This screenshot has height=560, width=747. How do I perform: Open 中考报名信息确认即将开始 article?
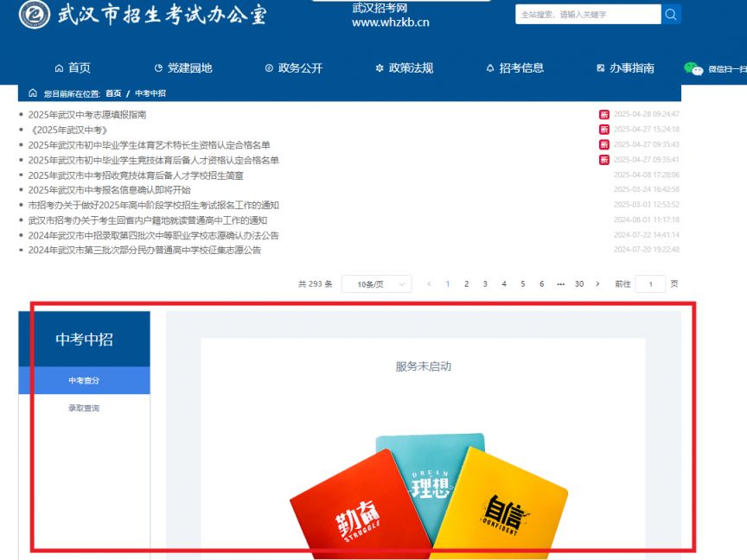coord(110,190)
